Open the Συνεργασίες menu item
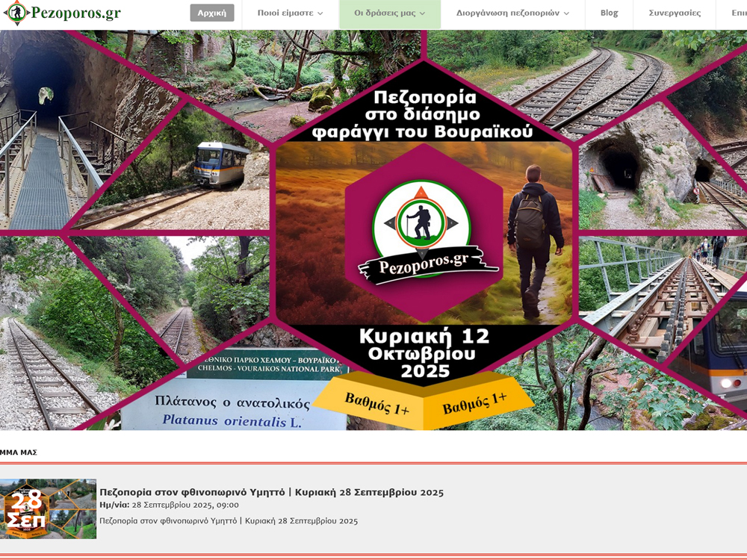The height and width of the screenshot is (560, 747). pos(675,13)
